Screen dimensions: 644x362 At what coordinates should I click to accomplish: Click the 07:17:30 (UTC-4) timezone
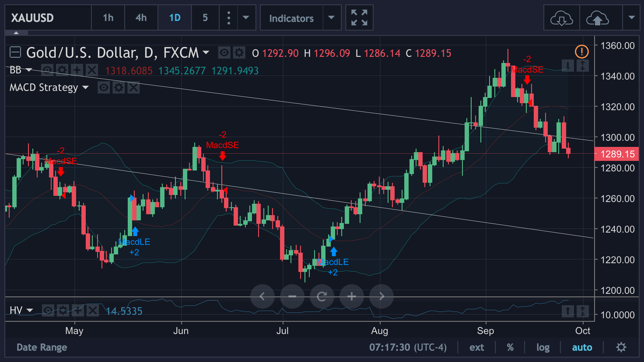408,347
